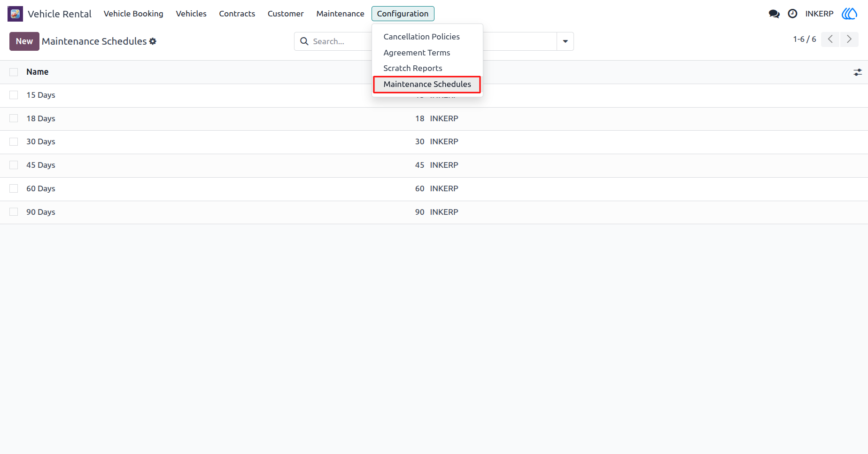868x454 pixels.
Task: Click the blue logo icon beside INKERP
Action: click(849, 14)
